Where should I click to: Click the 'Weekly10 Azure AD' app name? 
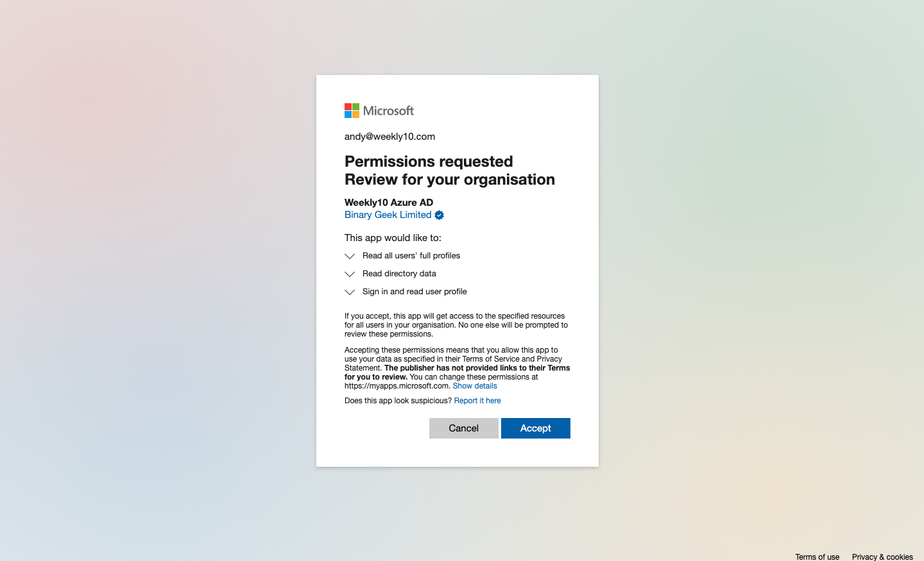pyautogui.click(x=389, y=202)
